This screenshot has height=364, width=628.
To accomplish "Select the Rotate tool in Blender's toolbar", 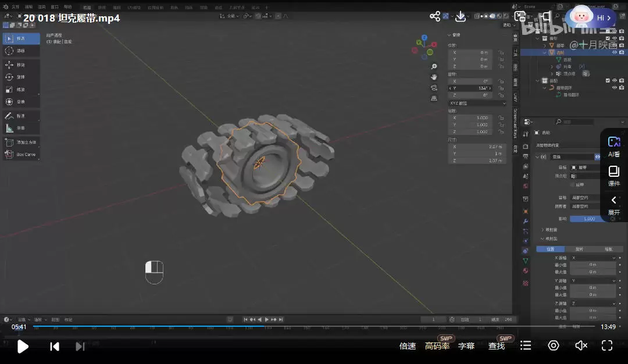I will 22,77.
